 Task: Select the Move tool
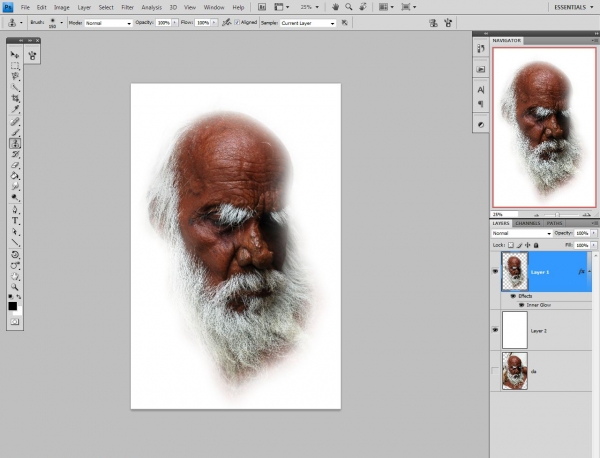pyautogui.click(x=15, y=55)
